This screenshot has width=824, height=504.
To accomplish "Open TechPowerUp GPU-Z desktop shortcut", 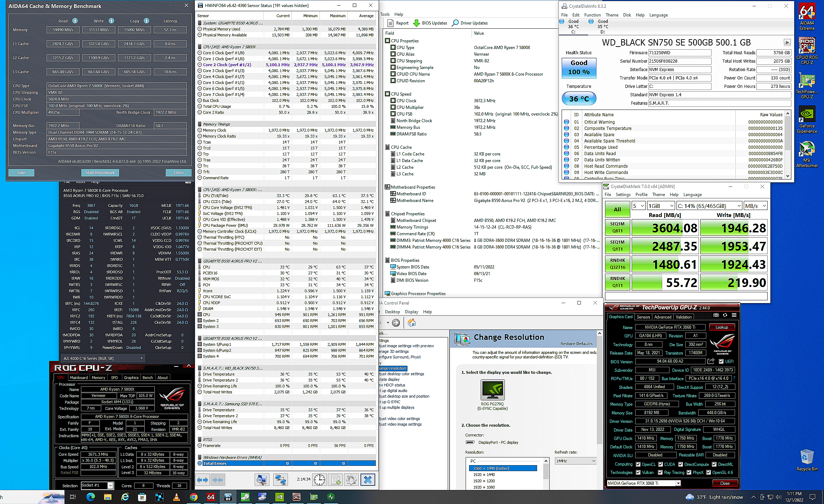I will [807, 86].
